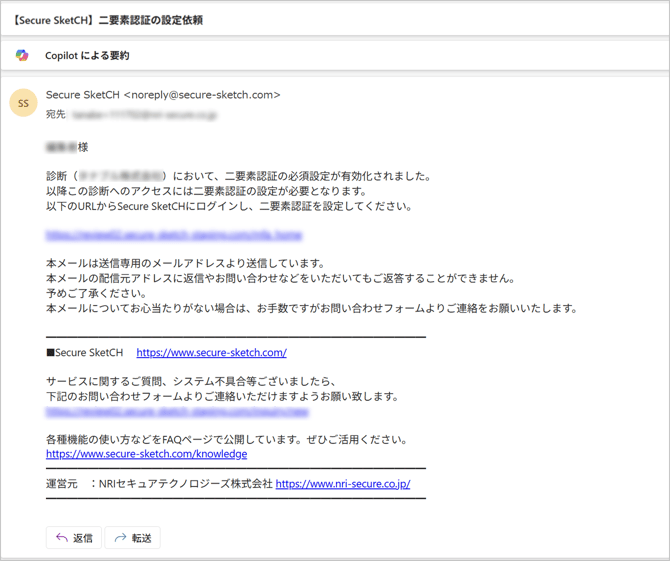Open the secure-sketch.com/knowledge FAQ link
Screen dimensions: 670x561
pyautogui.click(x=147, y=454)
